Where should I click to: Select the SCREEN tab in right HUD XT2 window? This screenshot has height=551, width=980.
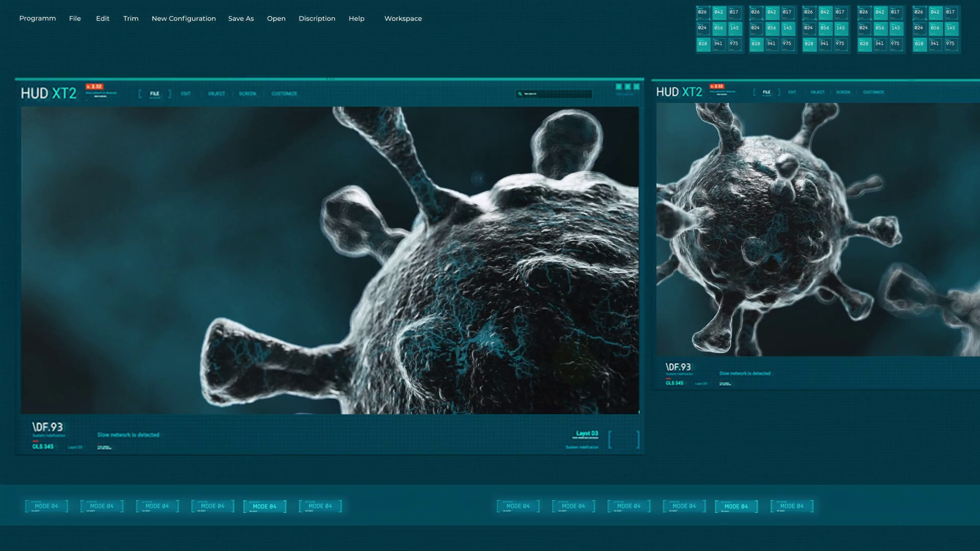coord(843,92)
